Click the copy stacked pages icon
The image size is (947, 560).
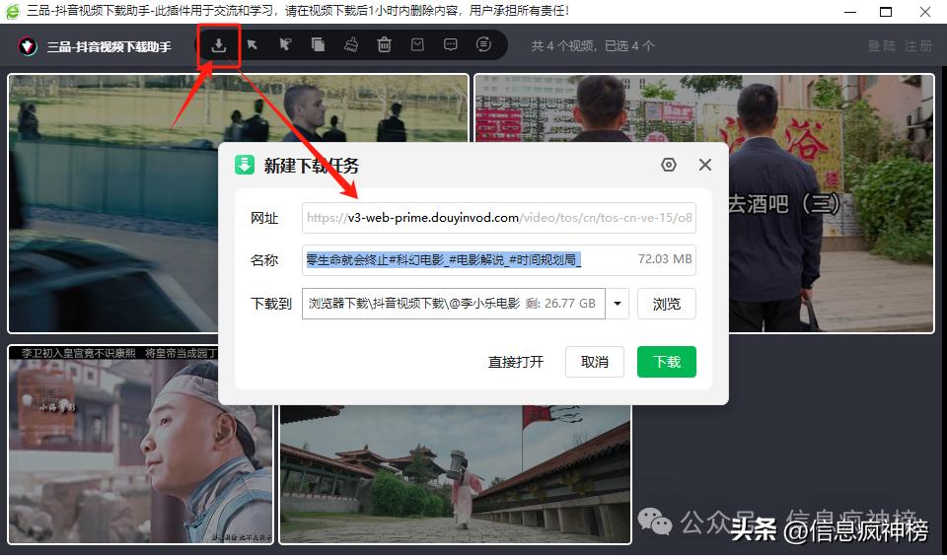click(x=318, y=44)
